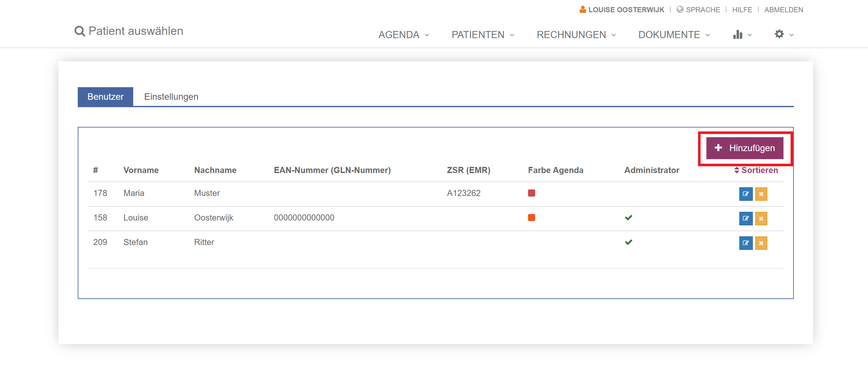This screenshot has height=370, width=868.
Task: Click the sort arrows icon beside Sortieren
Action: pyautogui.click(x=737, y=170)
